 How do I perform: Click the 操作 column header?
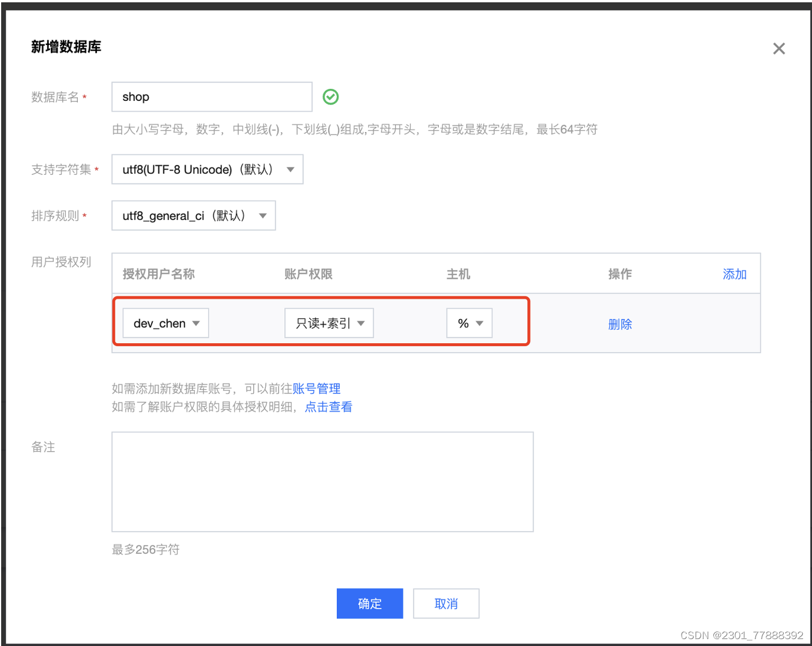(x=620, y=274)
